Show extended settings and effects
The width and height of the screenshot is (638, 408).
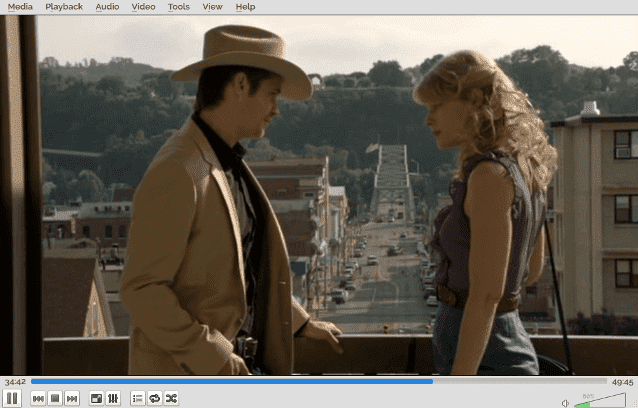click(113, 399)
